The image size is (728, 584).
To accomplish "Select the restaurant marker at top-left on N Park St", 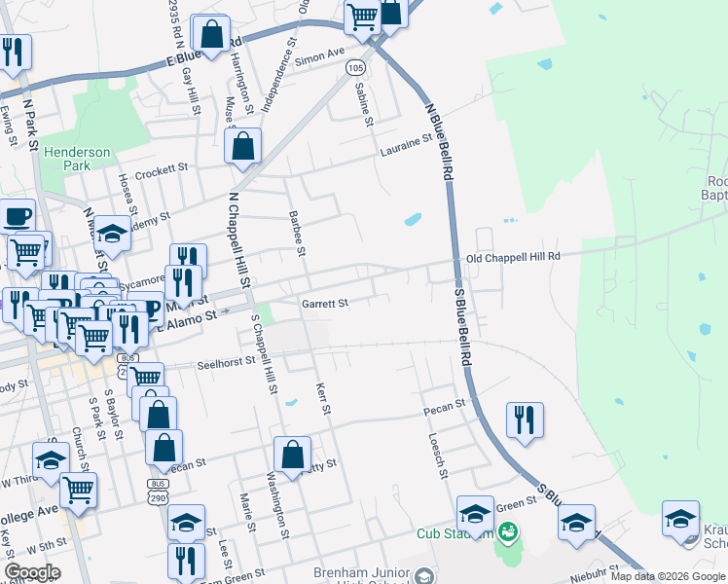I will (x=13, y=54).
